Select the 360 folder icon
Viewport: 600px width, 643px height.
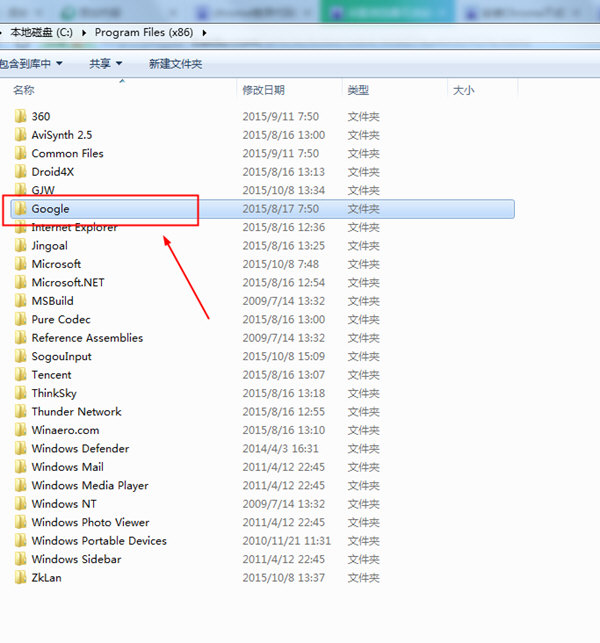[x=21, y=116]
